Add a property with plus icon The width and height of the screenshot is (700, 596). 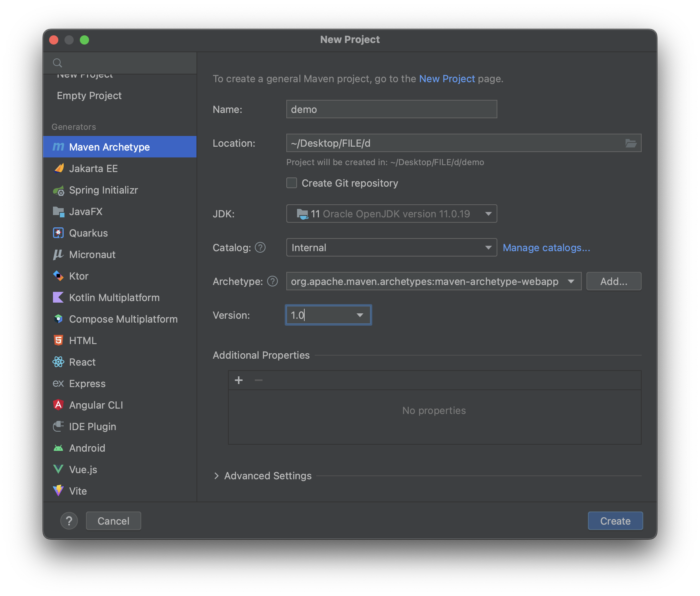(239, 380)
